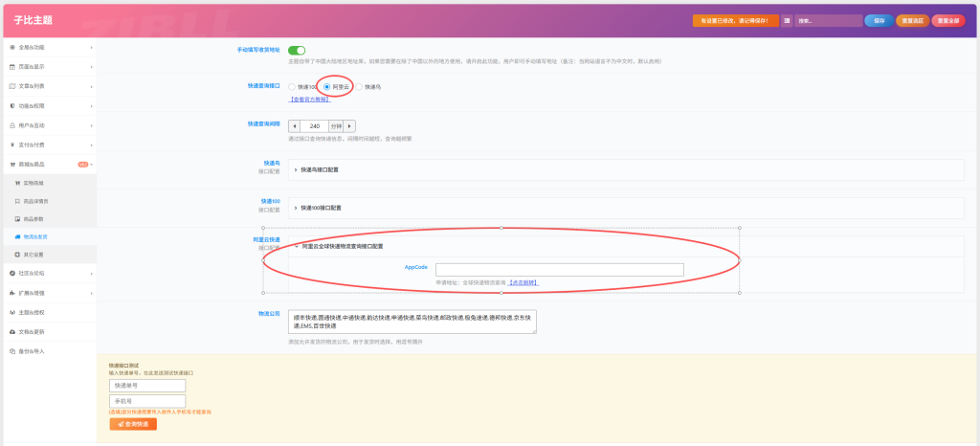Viewport: 980px width, 446px height.
Task: Click the 240 interval value field
Action: (315, 126)
